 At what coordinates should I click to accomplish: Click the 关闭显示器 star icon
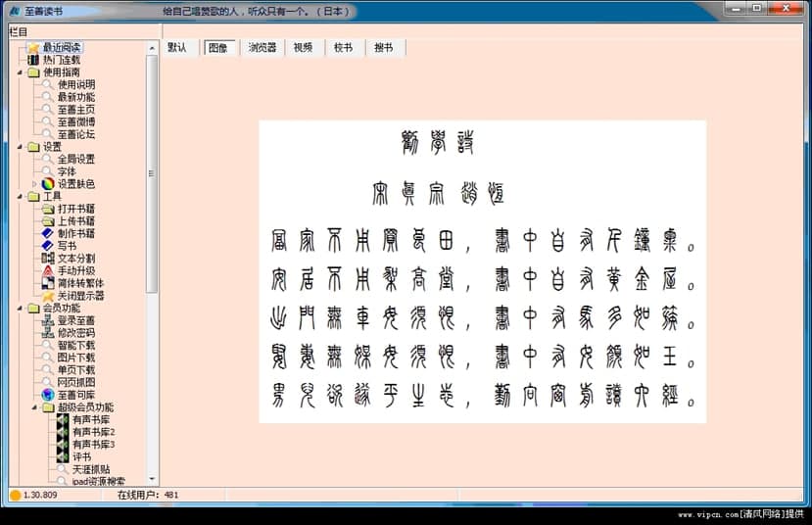(x=48, y=296)
